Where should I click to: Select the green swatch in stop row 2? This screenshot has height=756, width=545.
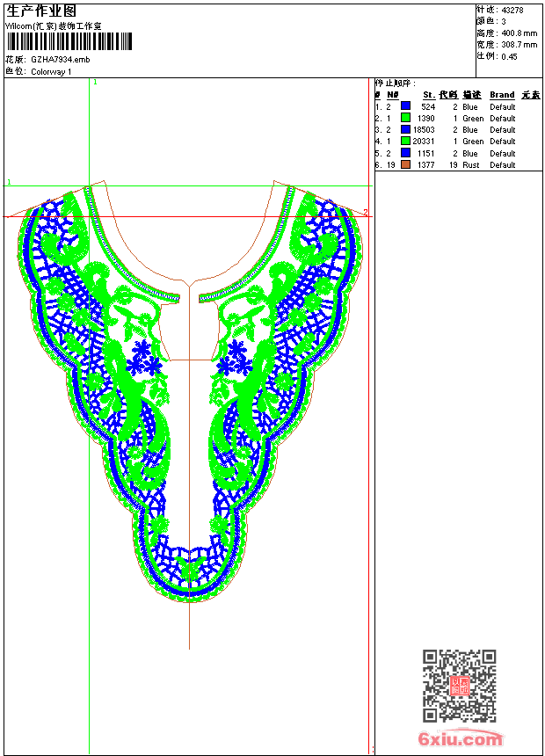click(x=405, y=118)
